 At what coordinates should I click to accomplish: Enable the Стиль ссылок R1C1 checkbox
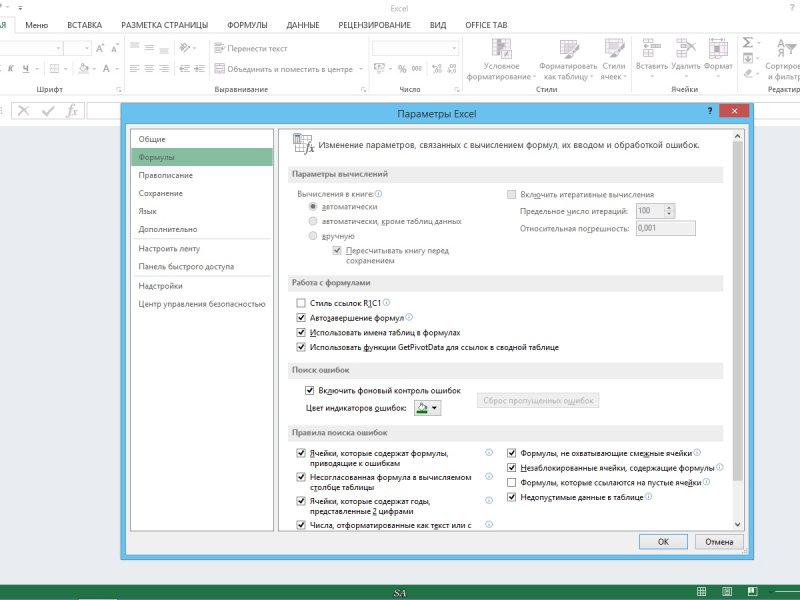301,303
